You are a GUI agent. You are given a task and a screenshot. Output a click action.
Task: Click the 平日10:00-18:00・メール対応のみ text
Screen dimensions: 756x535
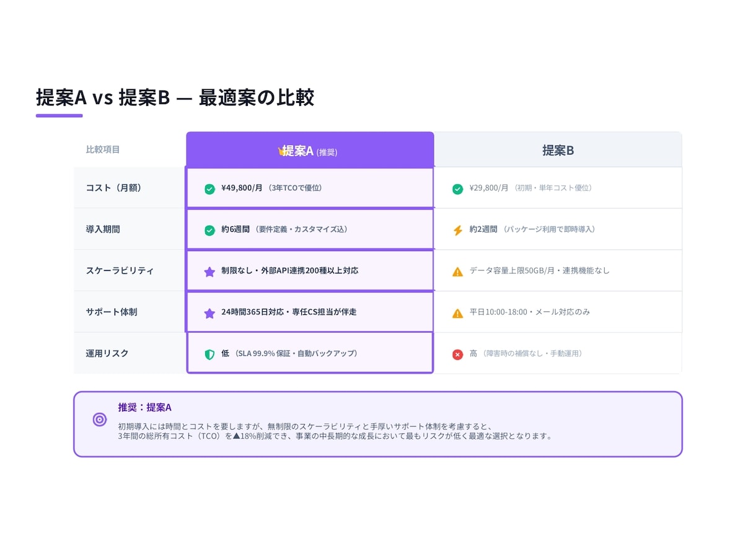[530, 312]
